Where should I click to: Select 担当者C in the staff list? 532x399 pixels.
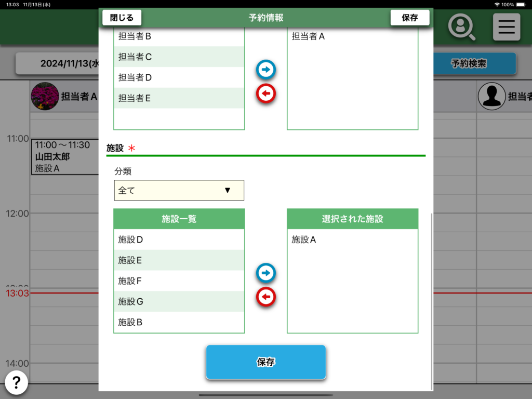pos(179,57)
